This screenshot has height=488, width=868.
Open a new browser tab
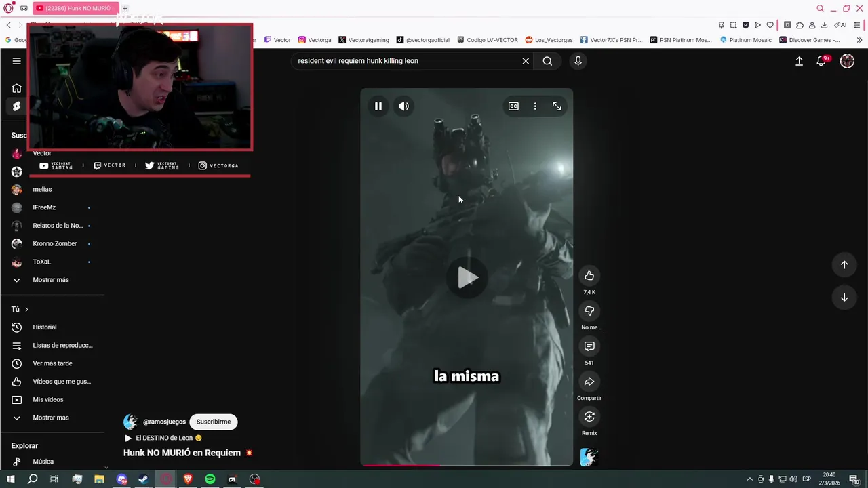(125, 8)
